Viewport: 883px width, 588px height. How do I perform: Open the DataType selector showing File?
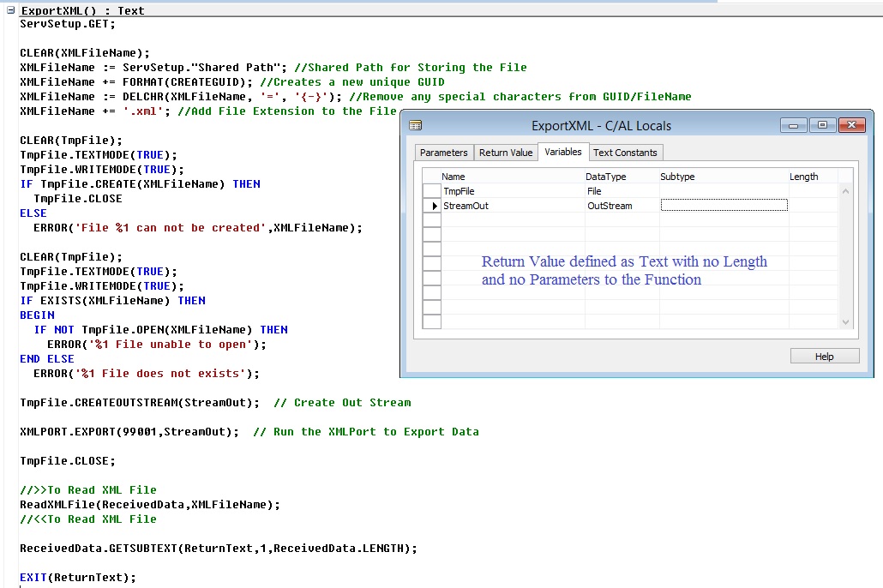[600, 190]
